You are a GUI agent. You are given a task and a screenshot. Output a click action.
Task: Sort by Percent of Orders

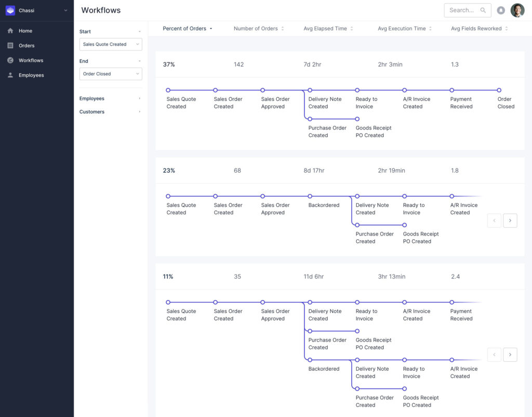(187, 29)
